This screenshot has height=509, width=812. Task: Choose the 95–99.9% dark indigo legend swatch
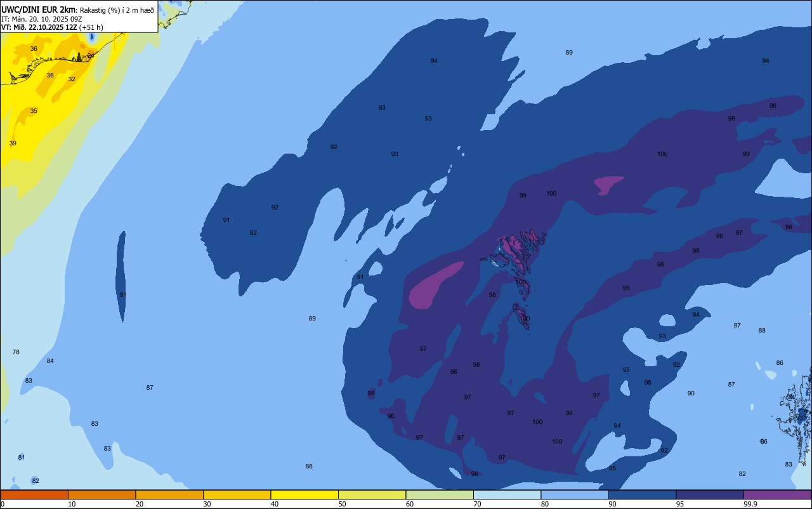(710, 494)
